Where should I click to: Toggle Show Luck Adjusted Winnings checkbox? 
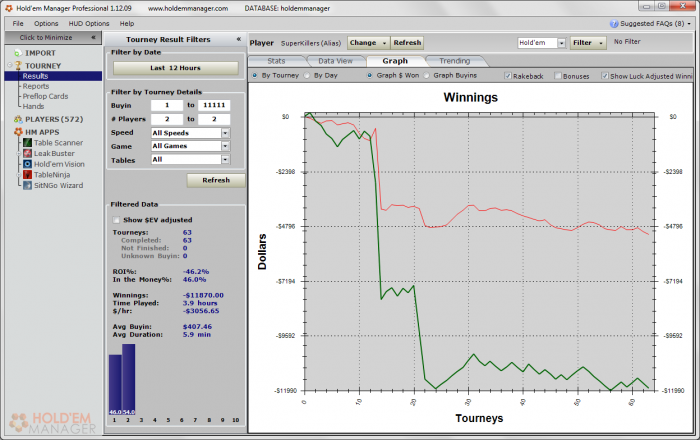(604, 76)
